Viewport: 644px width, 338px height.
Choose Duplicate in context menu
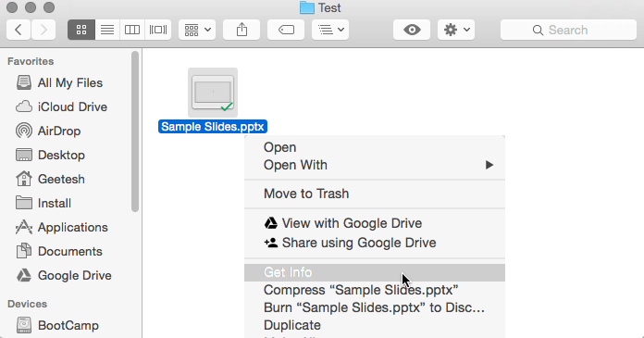tap(375, 325)
